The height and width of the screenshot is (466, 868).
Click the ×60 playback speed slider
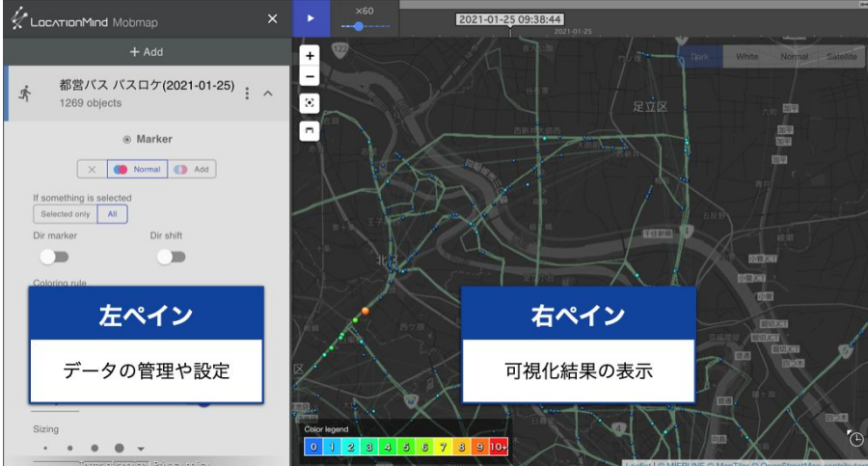pyautogui.click(x=360, y=26)
